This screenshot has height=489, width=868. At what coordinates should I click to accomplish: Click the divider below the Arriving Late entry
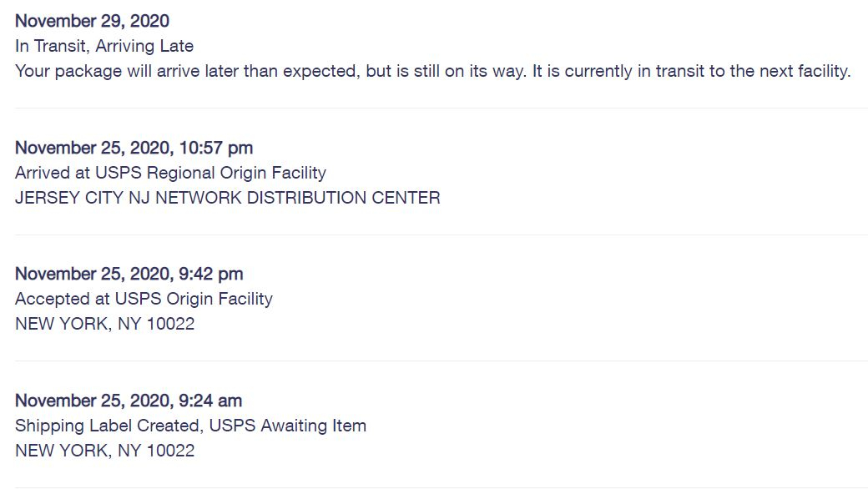[x=442, y=108]
